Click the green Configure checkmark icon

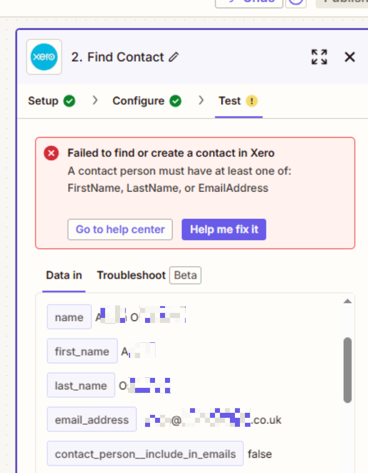(175, 101)
